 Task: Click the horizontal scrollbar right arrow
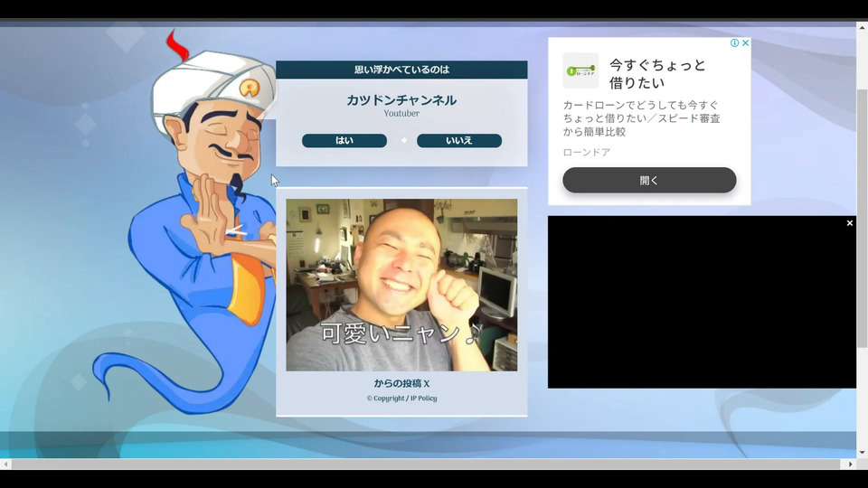point(851,465)
